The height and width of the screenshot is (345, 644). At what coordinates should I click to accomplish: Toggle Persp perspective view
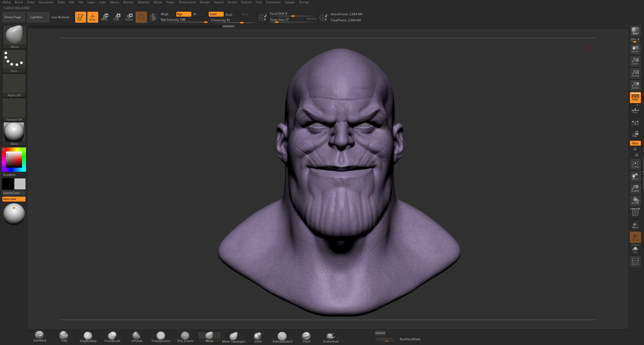635,97
